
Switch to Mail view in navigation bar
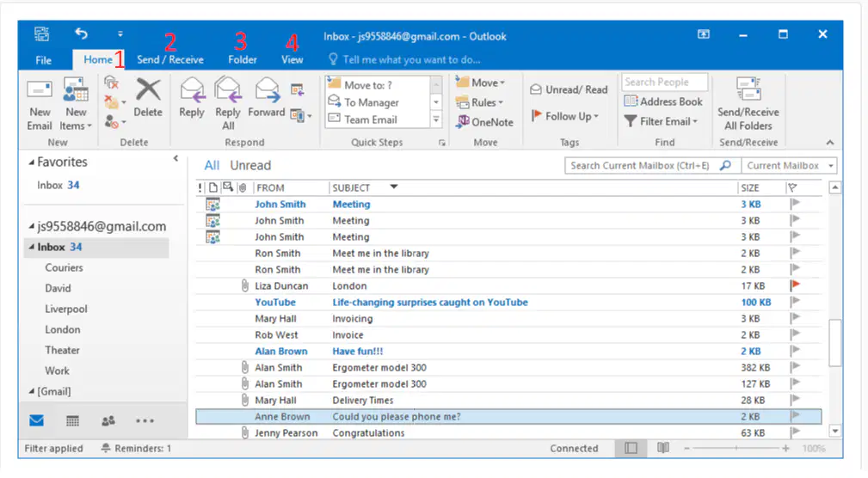click(x=36, y=420)
